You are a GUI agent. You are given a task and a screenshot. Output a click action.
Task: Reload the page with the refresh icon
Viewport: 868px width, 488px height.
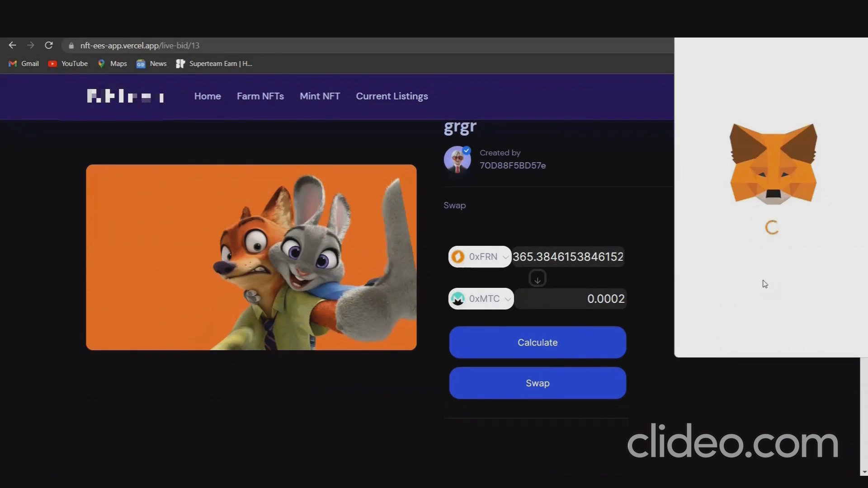[x=49, y=45]
